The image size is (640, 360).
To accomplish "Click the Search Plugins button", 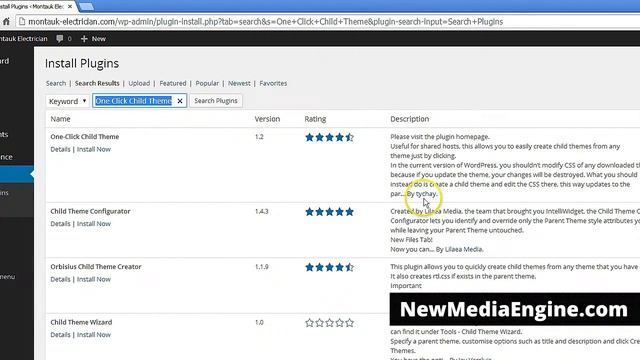I will point(216,101).
